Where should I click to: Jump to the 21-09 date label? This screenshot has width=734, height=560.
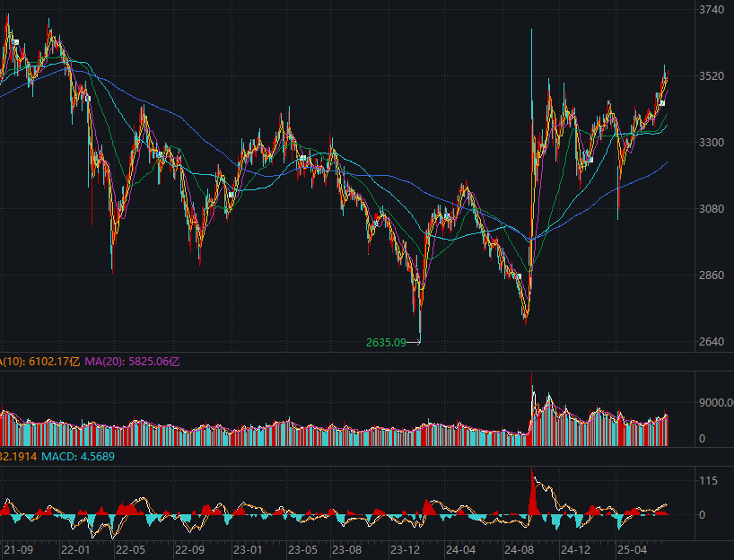click(19, 549)
